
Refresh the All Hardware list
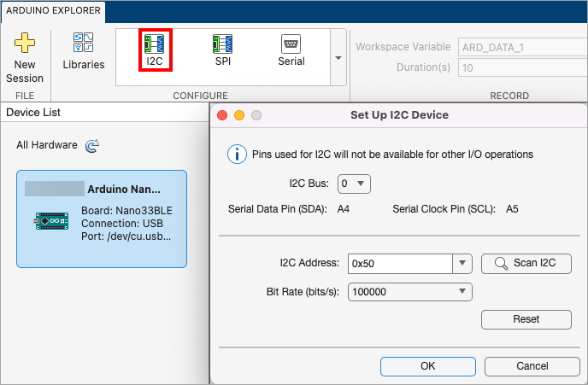[x=92, y=146]
